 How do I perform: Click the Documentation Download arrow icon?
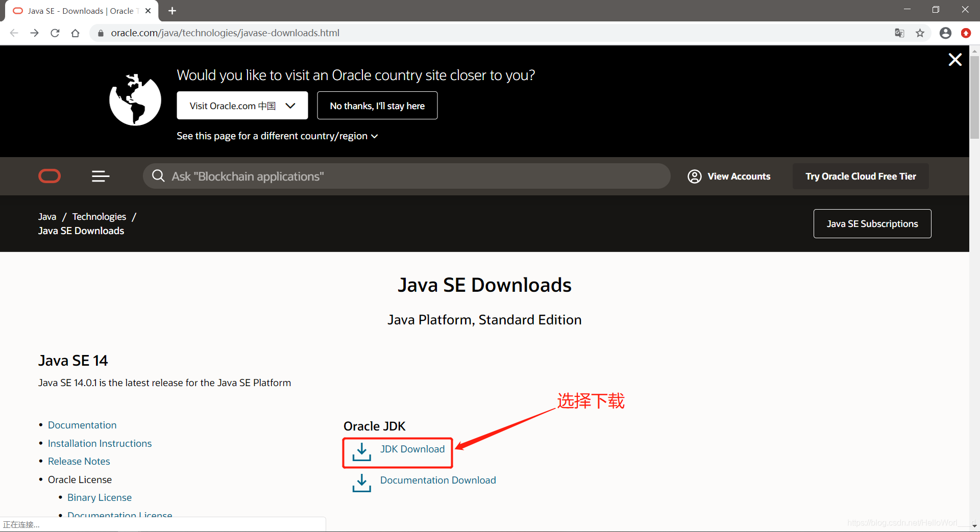click(x=361, y=483)
